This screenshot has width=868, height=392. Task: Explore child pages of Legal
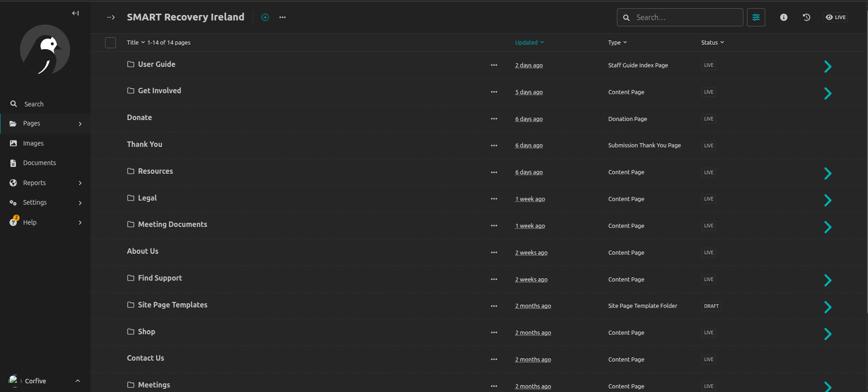tap(828, 200)
